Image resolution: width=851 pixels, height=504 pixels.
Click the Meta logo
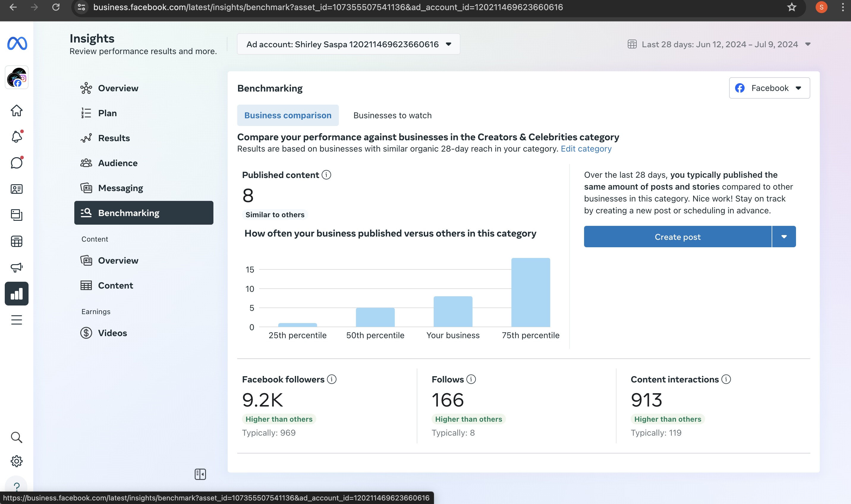coord(17,43)
